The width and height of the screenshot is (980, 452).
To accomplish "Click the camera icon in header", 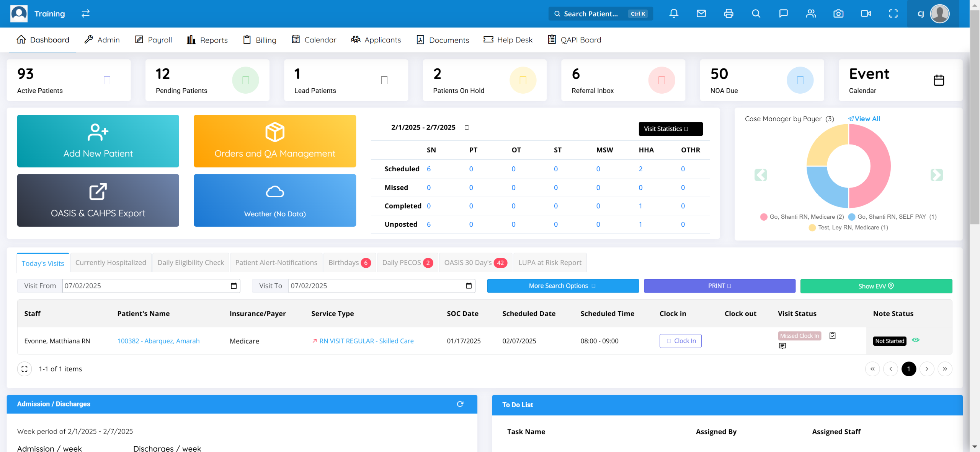I will pyautogui.click(x=838, y=14).
